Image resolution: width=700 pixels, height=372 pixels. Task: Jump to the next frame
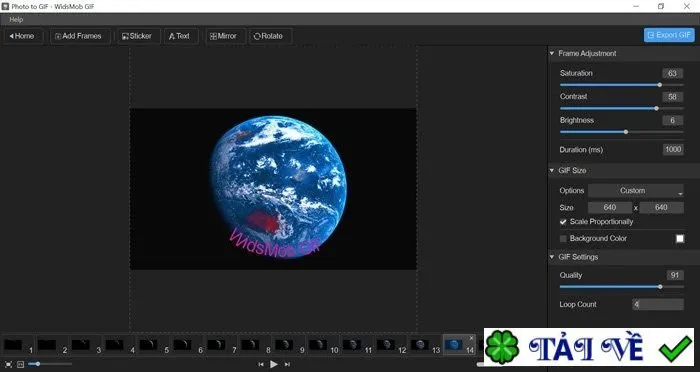287,364
